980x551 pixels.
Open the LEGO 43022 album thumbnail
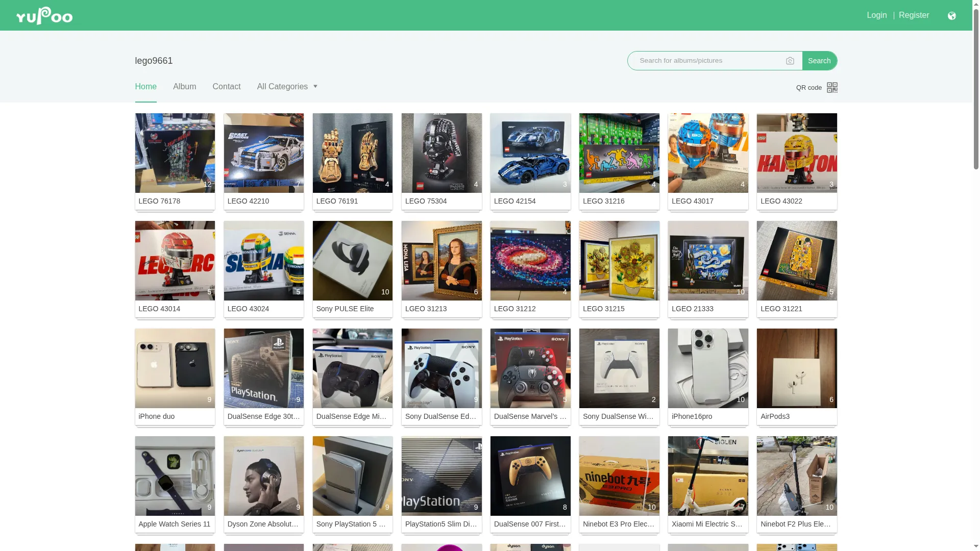click(797, 153)
